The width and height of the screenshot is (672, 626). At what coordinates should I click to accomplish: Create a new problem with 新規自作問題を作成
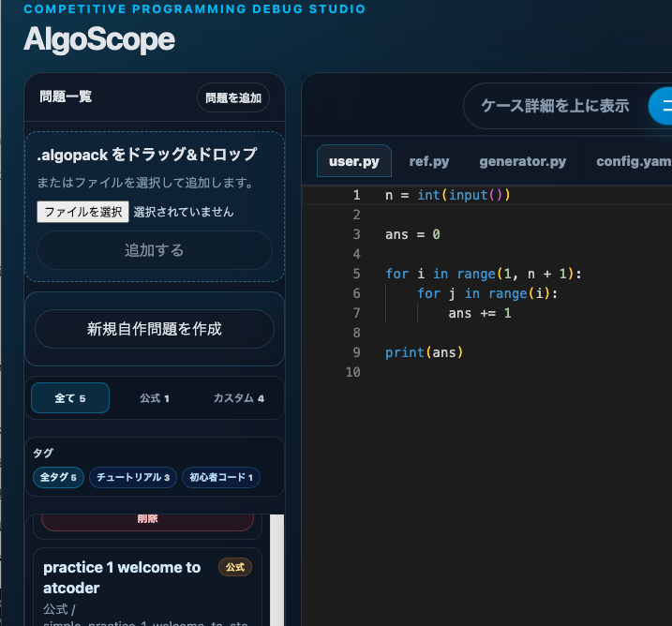tap(155, 329)
